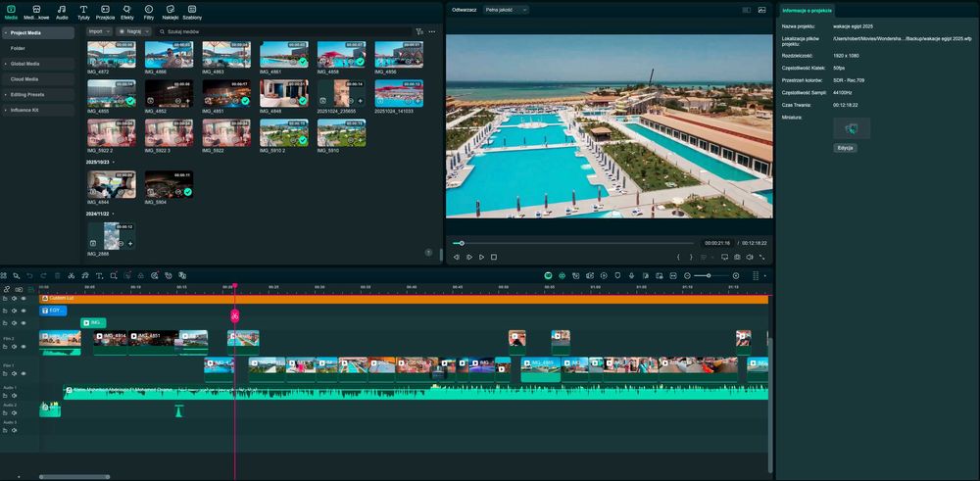Take a snapshot with camera icon

737,257
